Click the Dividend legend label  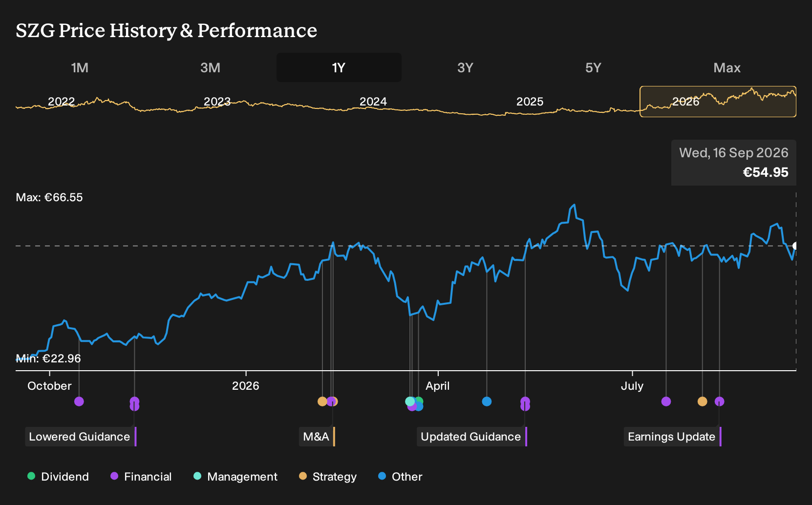point(65,477)
